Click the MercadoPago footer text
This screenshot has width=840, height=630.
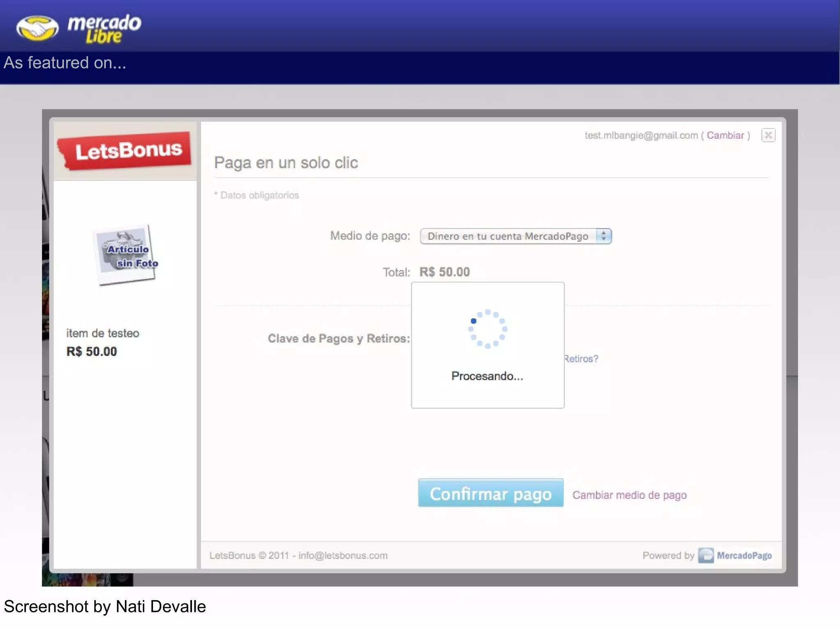pyautogui.click(x=744, y=556)
